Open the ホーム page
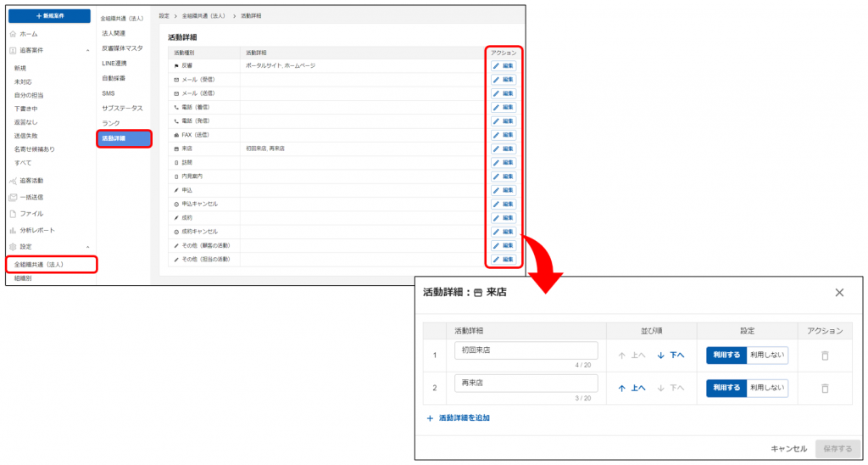Viewport: 868px width, 465px height. pyautogui.click(x=28, y=34)
